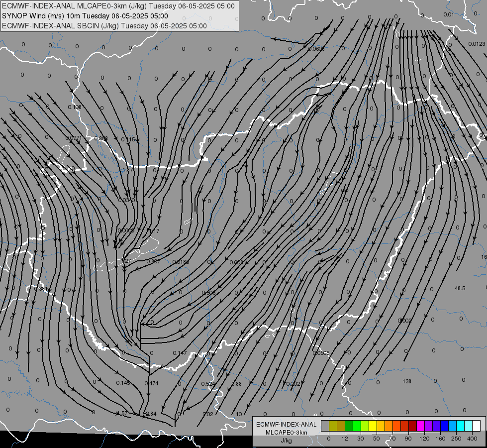Click the white legend color box

click(x=476, y=426)
